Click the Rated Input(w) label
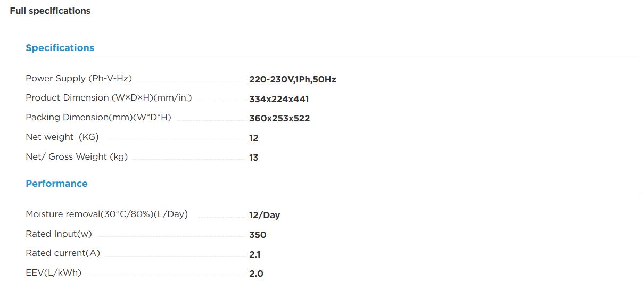The width and height of the screenshot is (644, 281). (60, 234)
